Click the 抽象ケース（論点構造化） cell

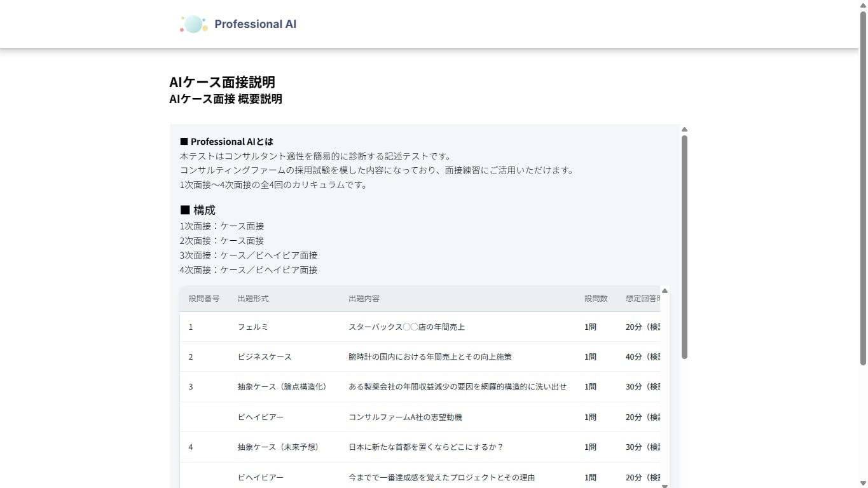coord(282,387)
